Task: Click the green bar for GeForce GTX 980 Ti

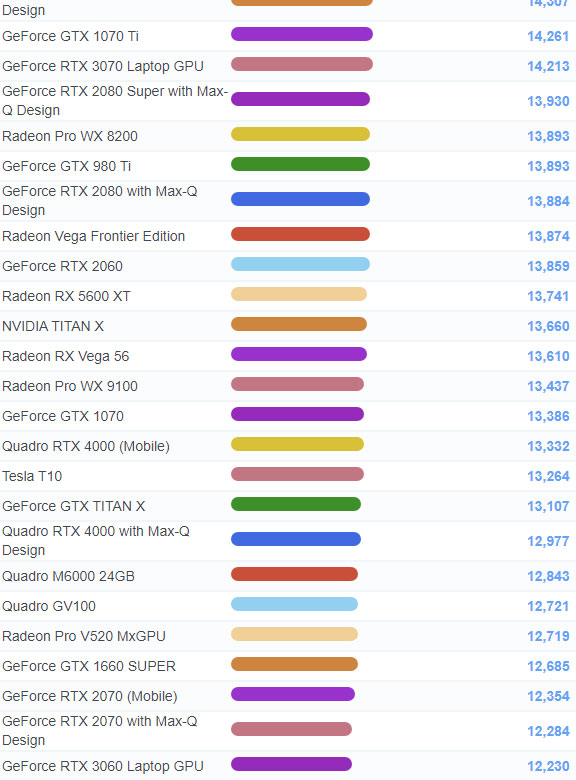Action: 300,164
